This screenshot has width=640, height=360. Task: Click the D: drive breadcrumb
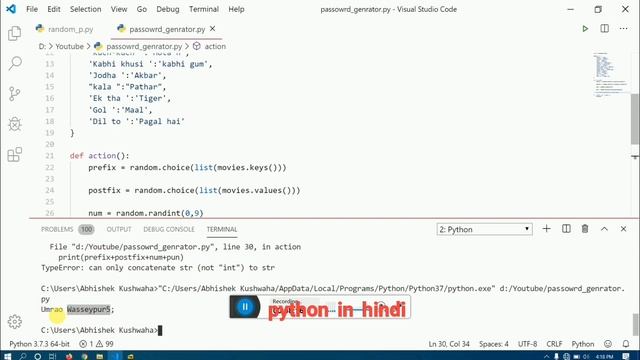click(42, 47)
